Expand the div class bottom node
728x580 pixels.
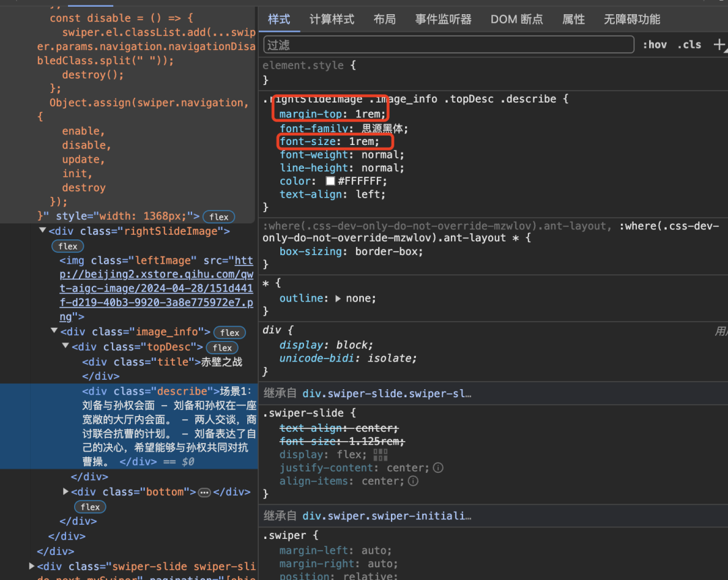click(65, 492)
